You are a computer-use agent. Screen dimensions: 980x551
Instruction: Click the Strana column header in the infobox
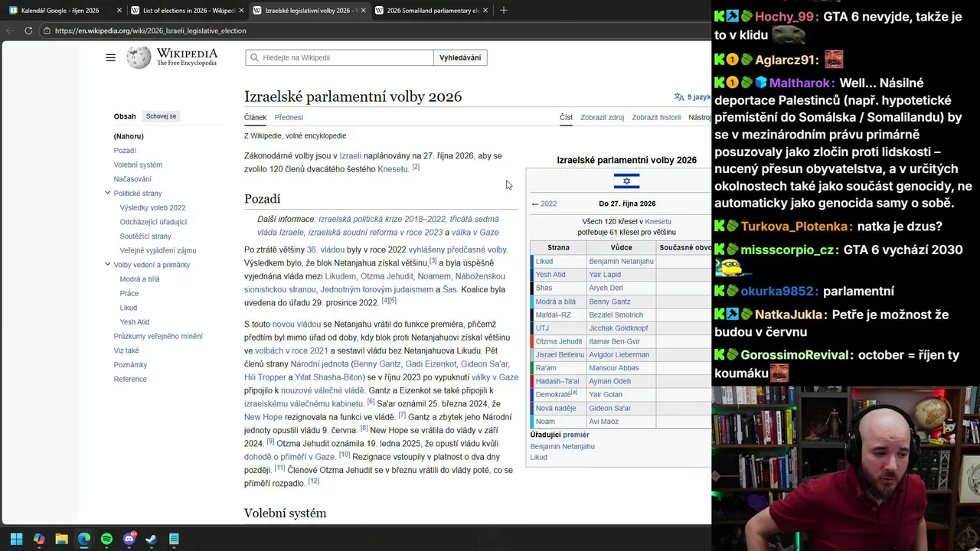559,247
